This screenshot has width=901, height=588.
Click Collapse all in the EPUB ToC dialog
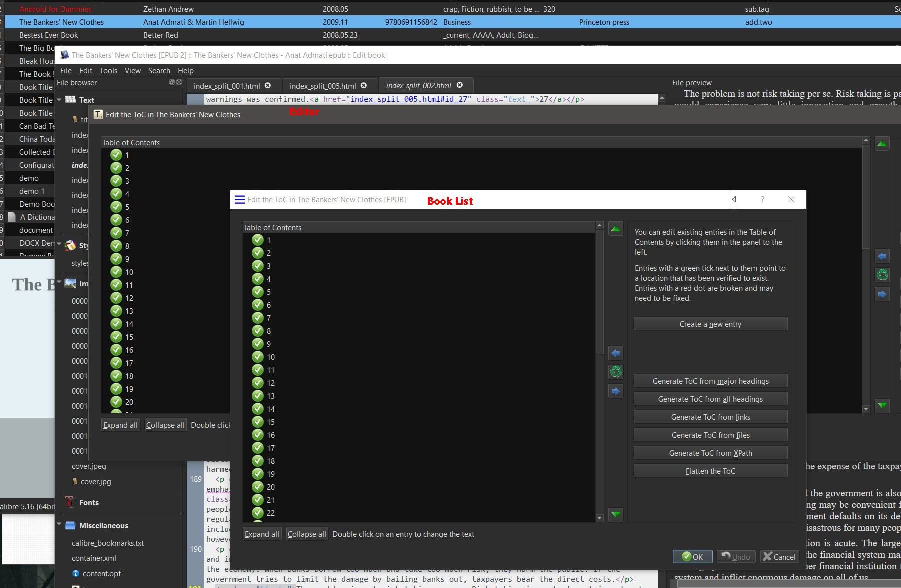[x=307, y=534]
